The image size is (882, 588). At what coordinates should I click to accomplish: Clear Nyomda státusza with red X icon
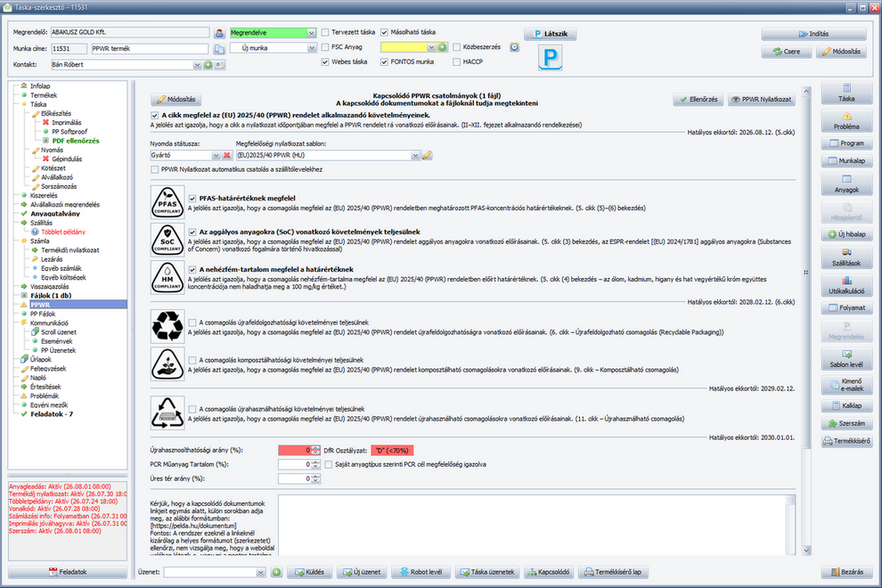(226, 155)
